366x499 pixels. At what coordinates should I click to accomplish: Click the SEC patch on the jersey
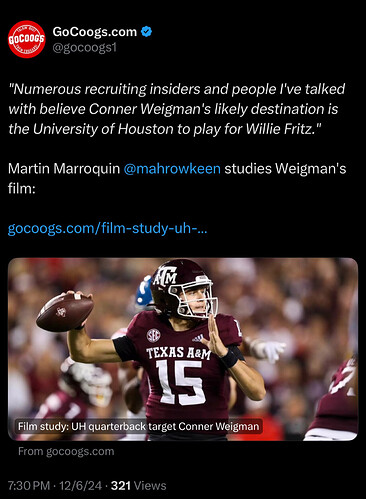point(153,335)
